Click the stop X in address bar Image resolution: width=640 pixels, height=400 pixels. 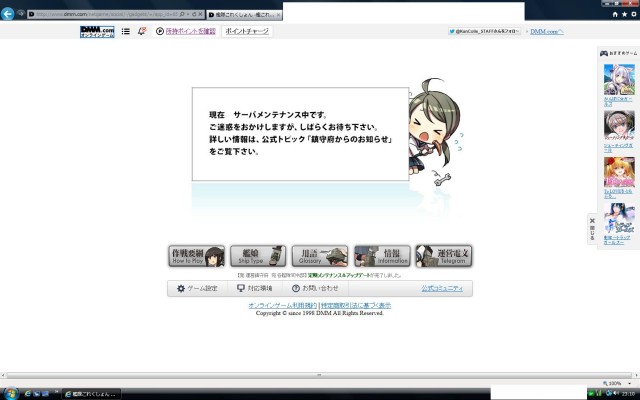(200, 14)
